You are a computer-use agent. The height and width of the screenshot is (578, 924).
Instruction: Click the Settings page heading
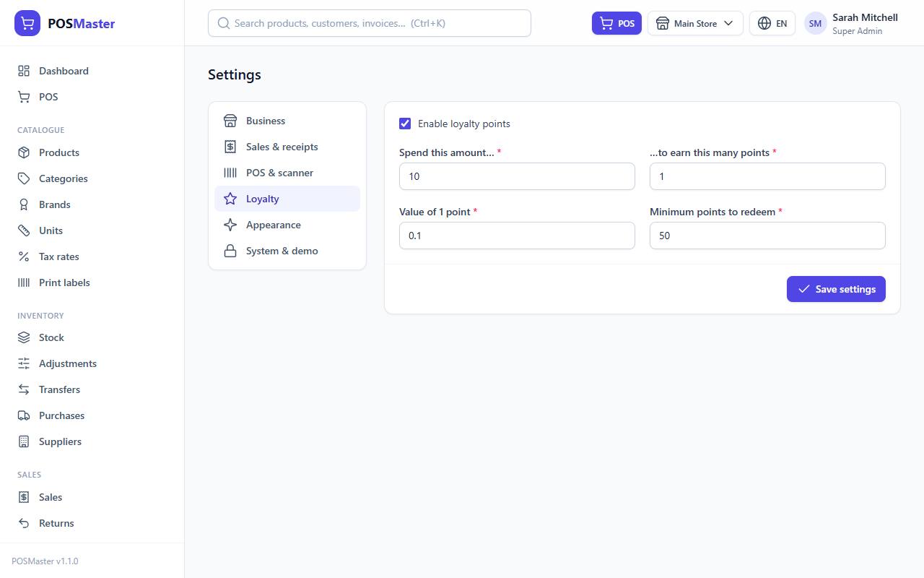(x=235, y=74)
